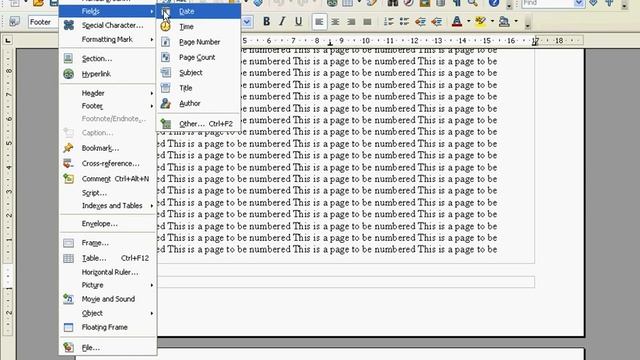Viewport: 640px width, 360px height.
Task: Click the horizontal ruler tab-stop selector
Action: tap(8, 40)
